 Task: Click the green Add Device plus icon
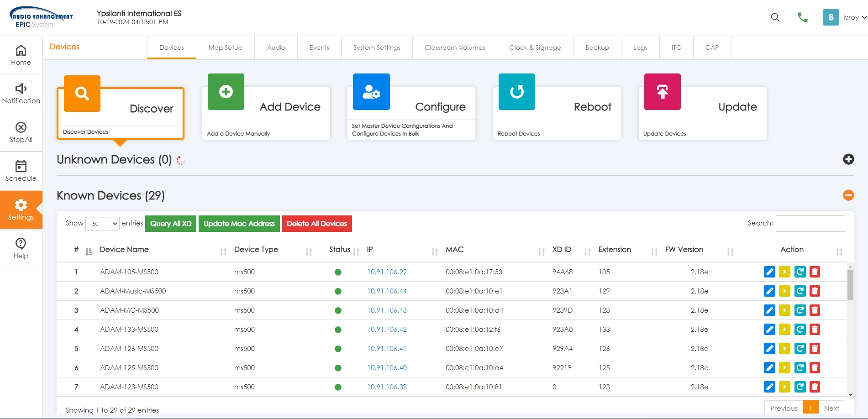pyautogui.click(x=226, y=92)
